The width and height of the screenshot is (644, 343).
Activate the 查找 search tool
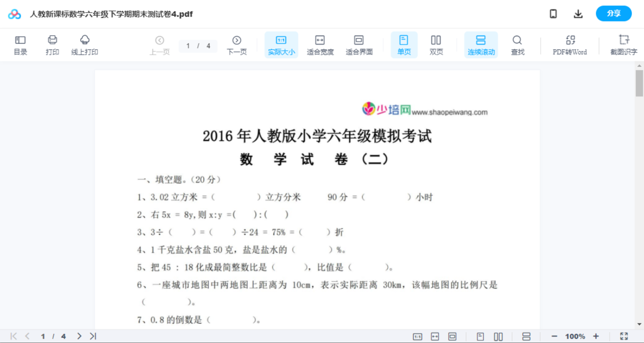click(x=517, y=45)
